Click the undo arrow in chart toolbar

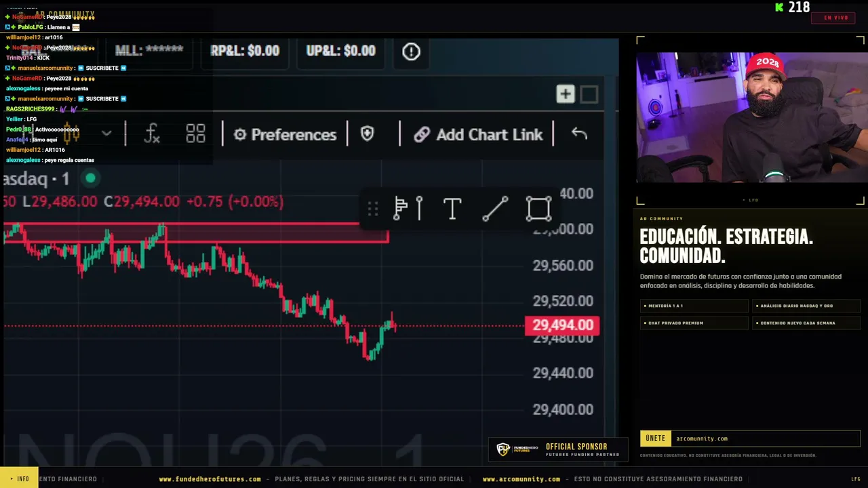(578, 134)
